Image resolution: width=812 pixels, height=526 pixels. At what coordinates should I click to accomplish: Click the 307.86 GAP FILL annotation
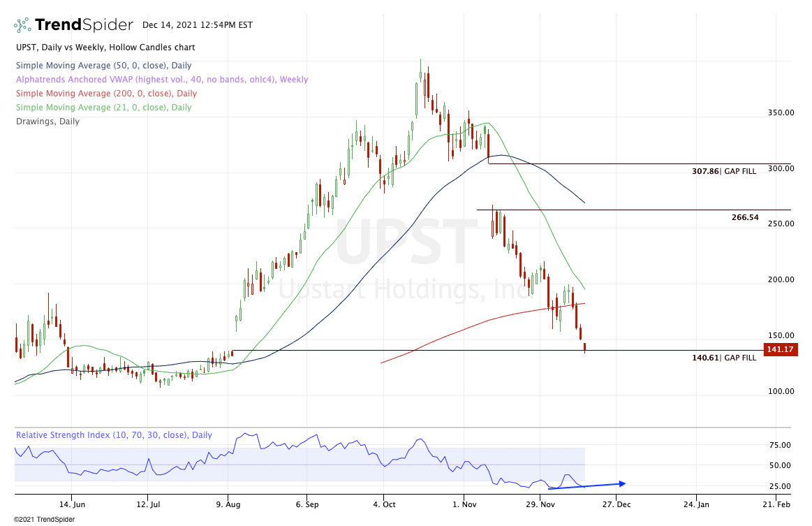tap(724, 171)
